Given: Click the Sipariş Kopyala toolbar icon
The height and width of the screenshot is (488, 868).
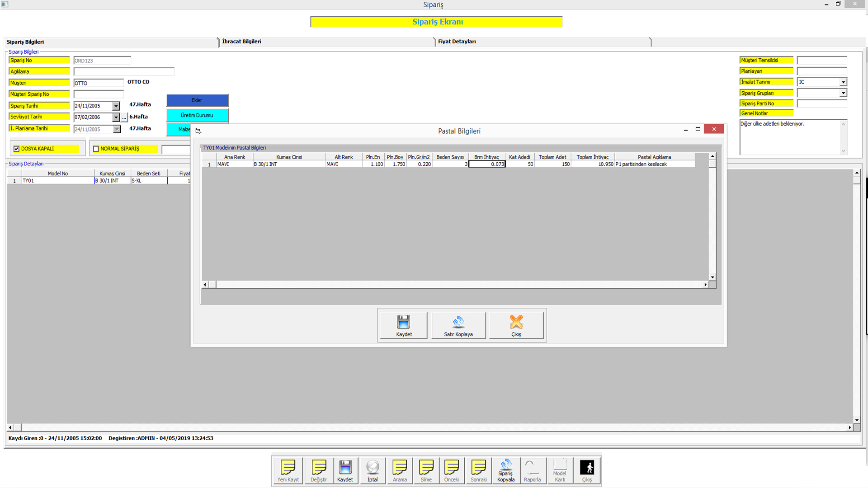Looking at the screenshot, I should pos(506,465).
